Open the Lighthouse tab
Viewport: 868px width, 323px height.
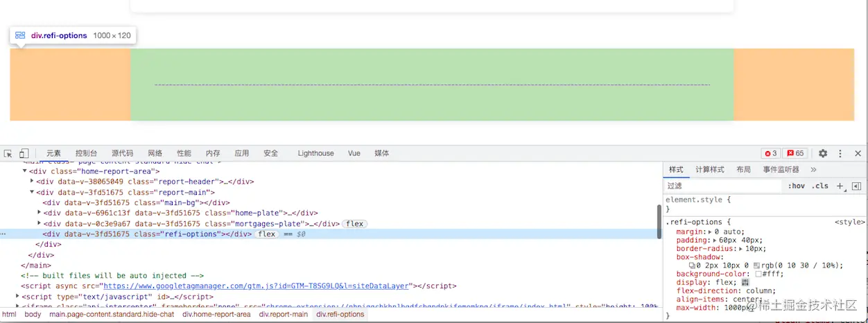[x=315, y=153]
